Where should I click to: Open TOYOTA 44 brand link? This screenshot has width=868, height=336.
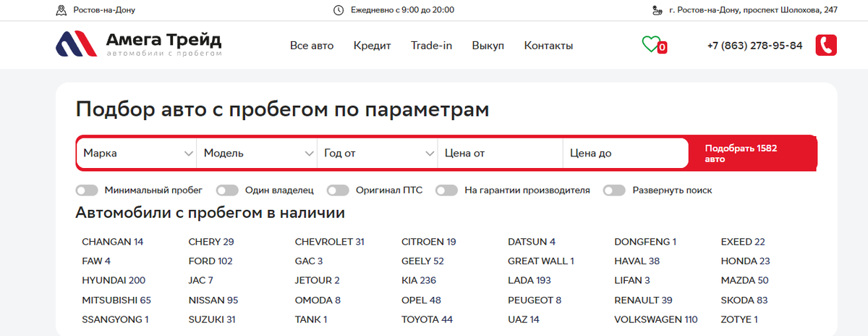[x=427, y=320]
